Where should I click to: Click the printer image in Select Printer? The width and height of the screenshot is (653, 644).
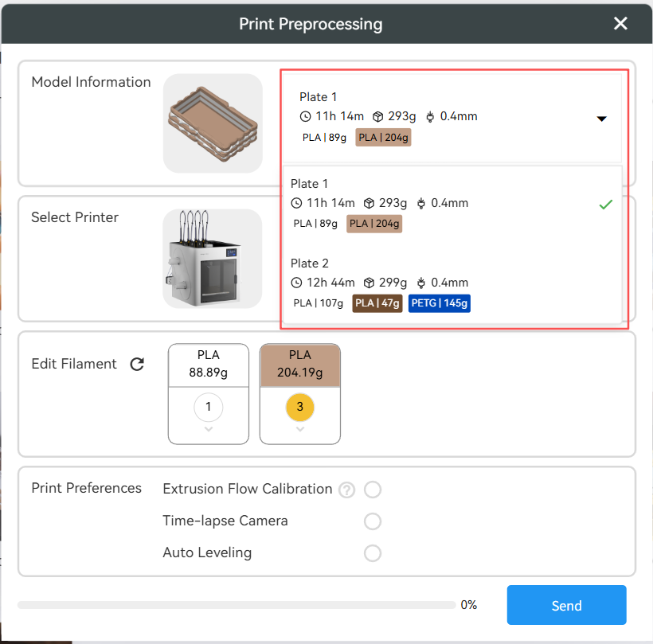pyautogui.click(x=212, y=259)
